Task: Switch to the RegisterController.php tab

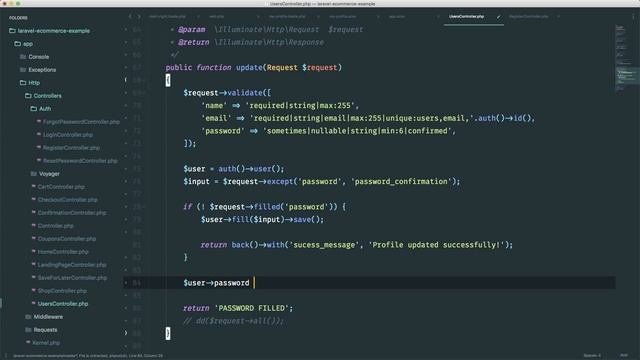Action: click(529, 17)
